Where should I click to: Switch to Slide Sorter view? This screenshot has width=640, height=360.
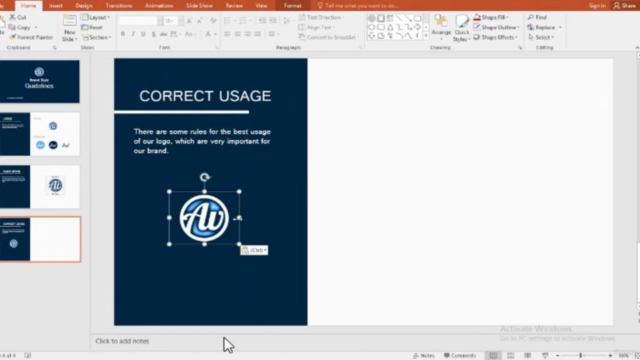[510, 356]
